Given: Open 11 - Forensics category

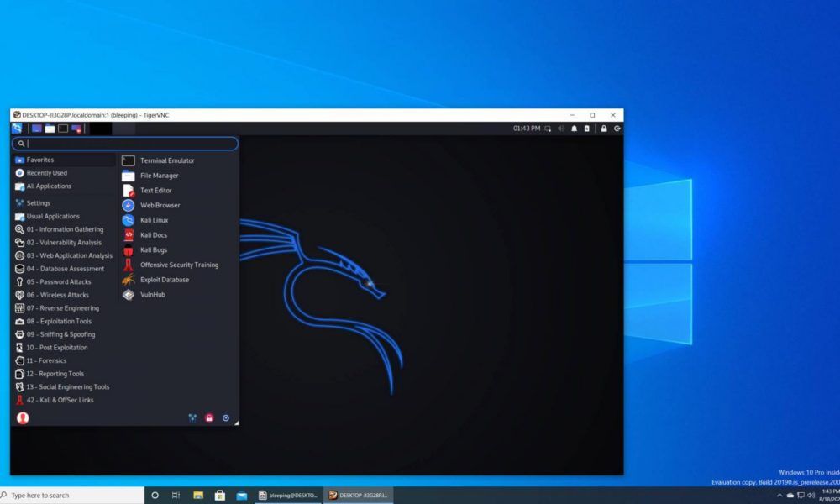Looking at the screenshot, I should (65, 360).
